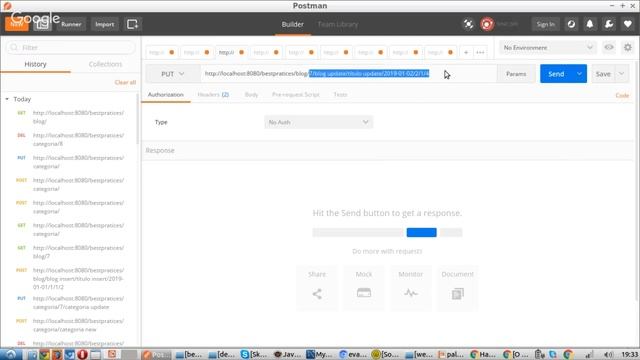The image size is (640, 360).
Task: Select the Collections tab
Action: click(x=105, y=64)
